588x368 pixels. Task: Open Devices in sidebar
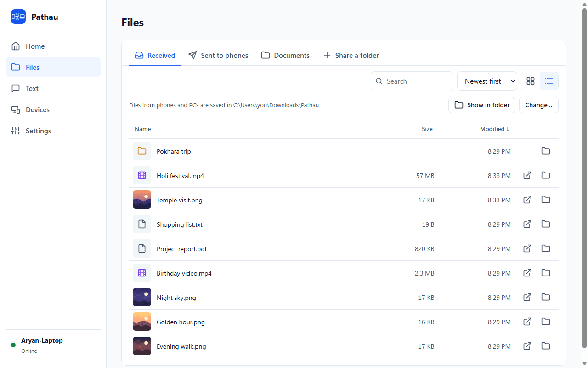click(53, 109)
